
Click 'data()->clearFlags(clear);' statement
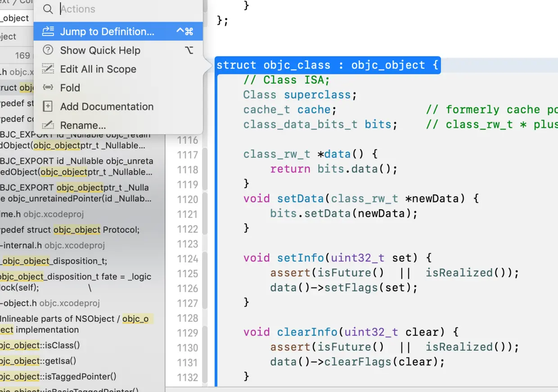[358, 362]
